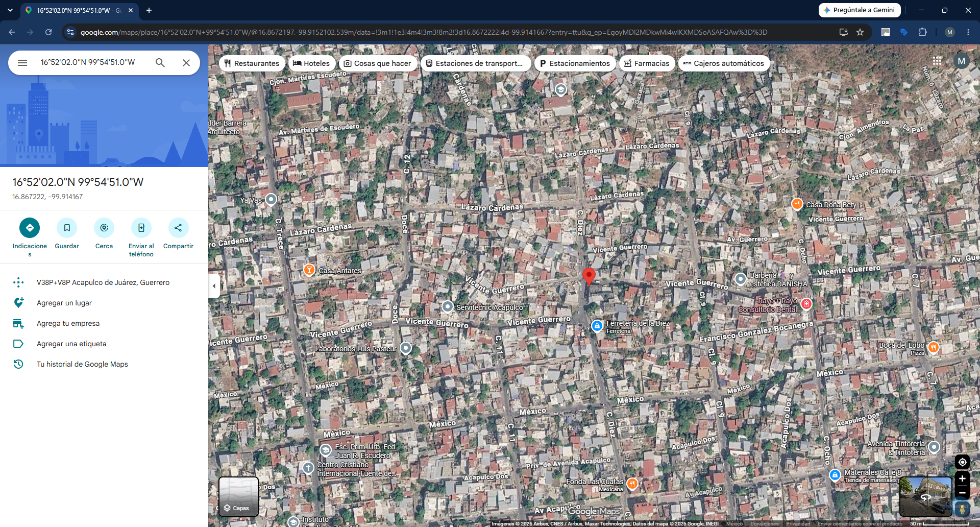The image size is (980, 527).
Task: Click the Pregúntale a Gemini button
Action: click(x=860, y=10)
